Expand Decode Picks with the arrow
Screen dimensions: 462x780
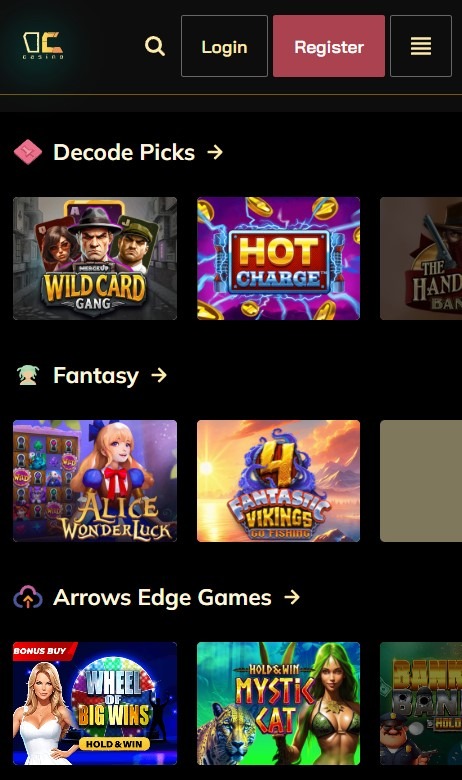tap(215, 152)
